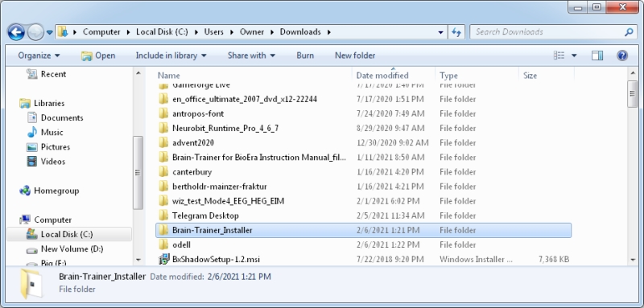Viewport: 644px width, 308px height.
Task: Refresh the Downloads folder view
Action: coord(456,32)
